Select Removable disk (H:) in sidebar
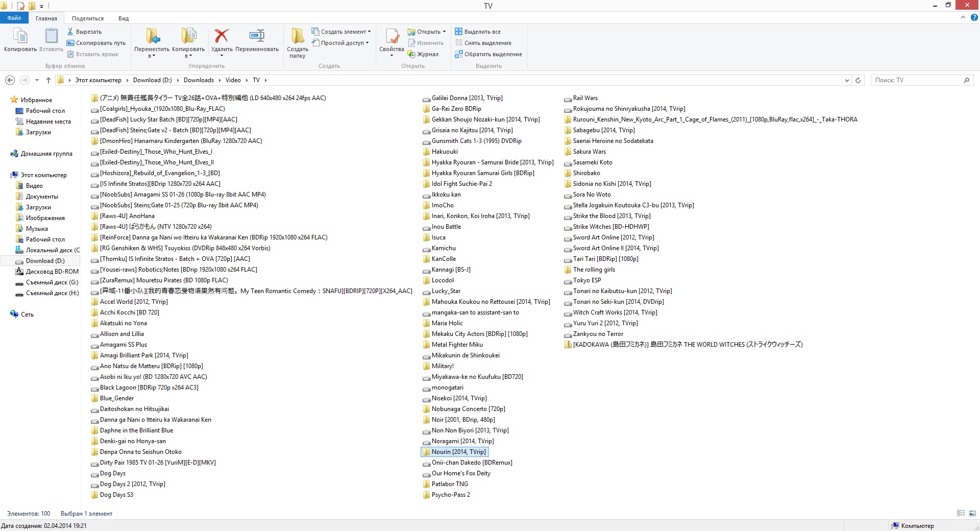 (x=47, y=293)
